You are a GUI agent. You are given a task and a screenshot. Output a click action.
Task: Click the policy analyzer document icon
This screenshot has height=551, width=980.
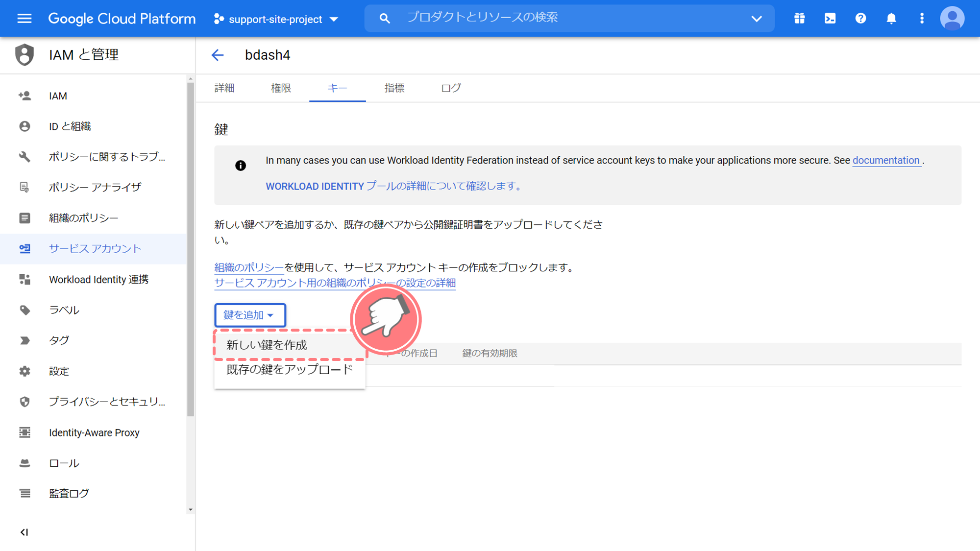pos(24,187)
